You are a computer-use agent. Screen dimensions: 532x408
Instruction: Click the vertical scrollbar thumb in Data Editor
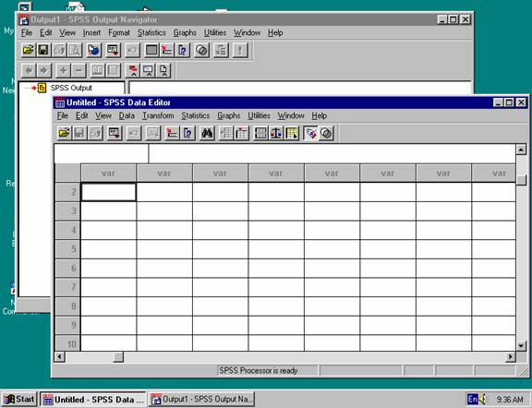click(521, 179)
